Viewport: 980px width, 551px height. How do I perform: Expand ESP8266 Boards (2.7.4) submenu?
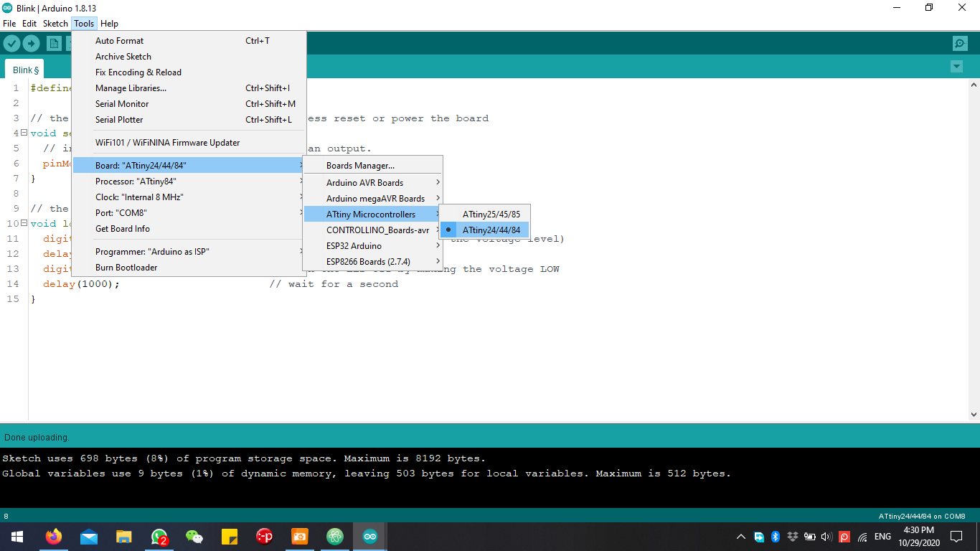coord(373,262)
